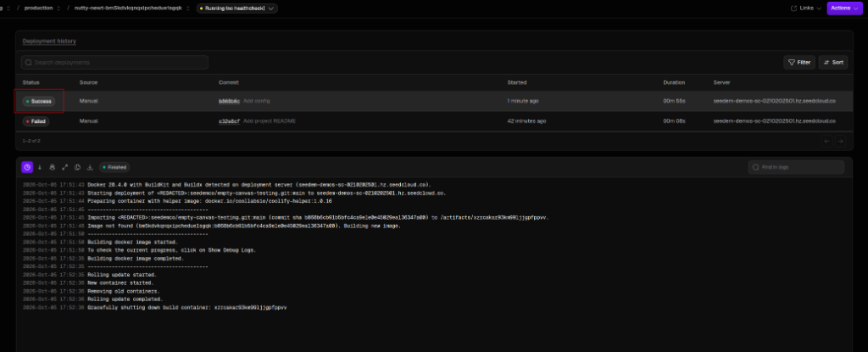Select the Failed deployment status badge
868x352 pixels.
coord(36,120)
